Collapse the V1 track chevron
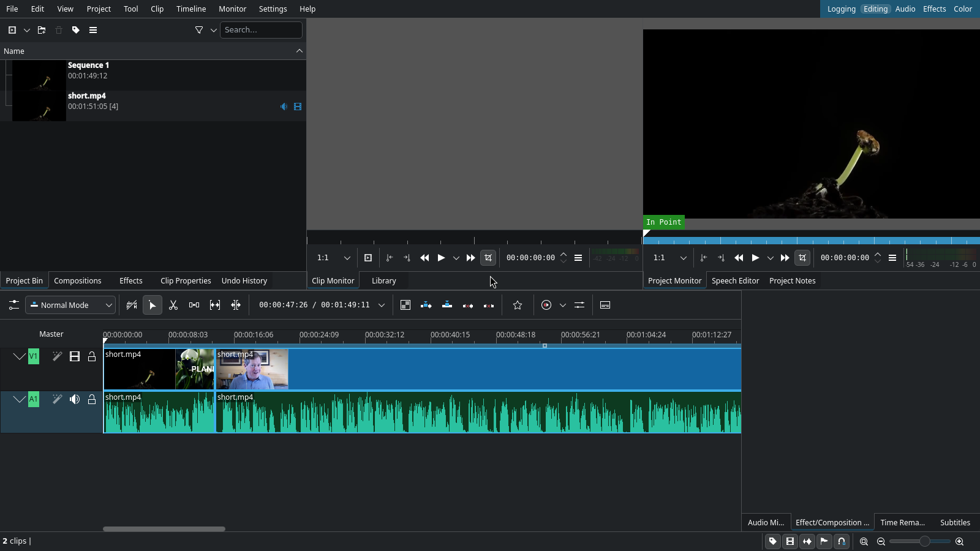980x551 pixels. [x=20, y=356]
